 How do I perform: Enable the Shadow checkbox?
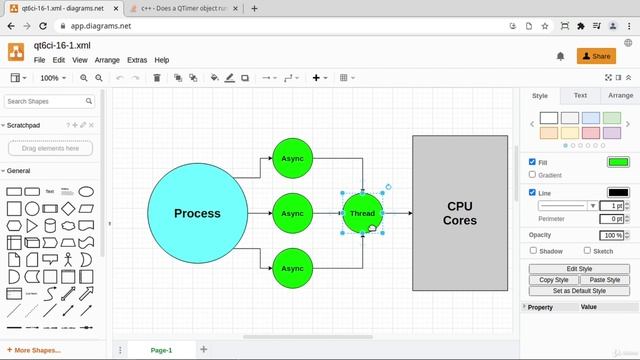533,251
